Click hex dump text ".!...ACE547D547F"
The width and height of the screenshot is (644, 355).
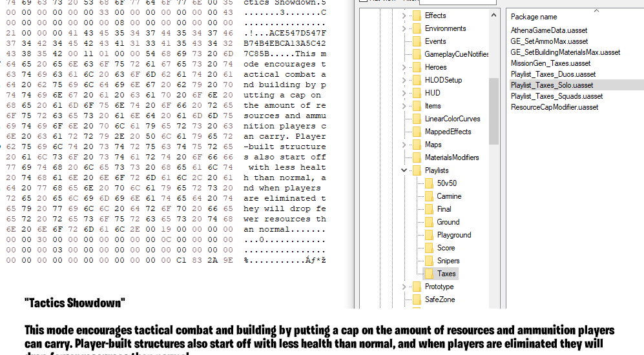point(285,33)
